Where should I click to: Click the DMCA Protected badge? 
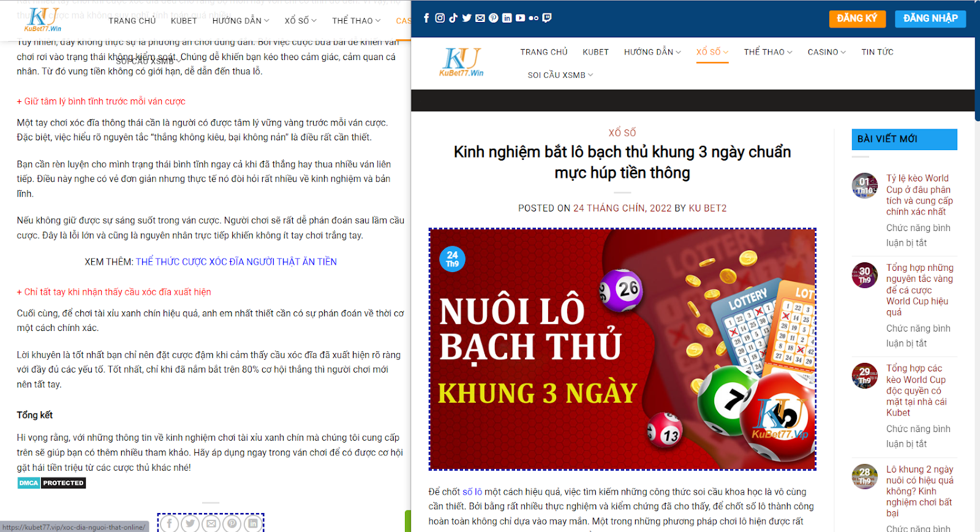[x=51, y=483]
